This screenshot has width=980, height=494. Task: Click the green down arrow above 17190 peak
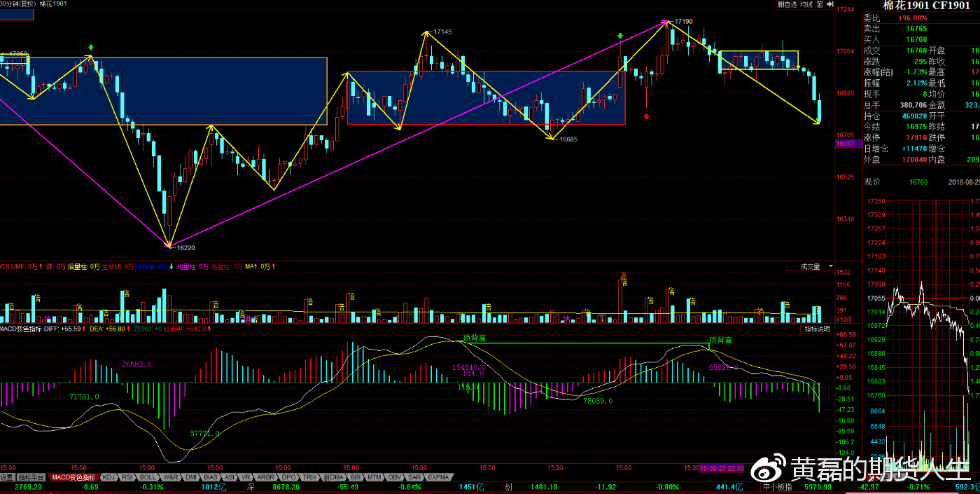click(620, 36)
